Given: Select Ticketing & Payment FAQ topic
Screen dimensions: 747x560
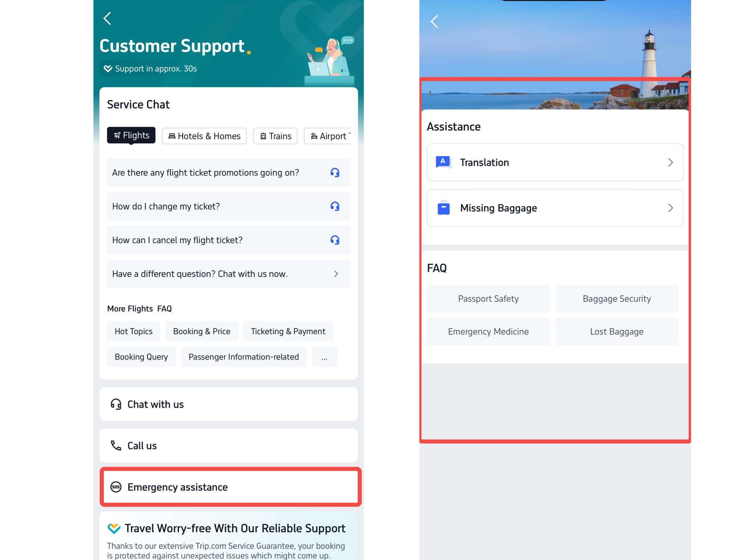Looking at the screenshot, I should (x=288, y=332).
